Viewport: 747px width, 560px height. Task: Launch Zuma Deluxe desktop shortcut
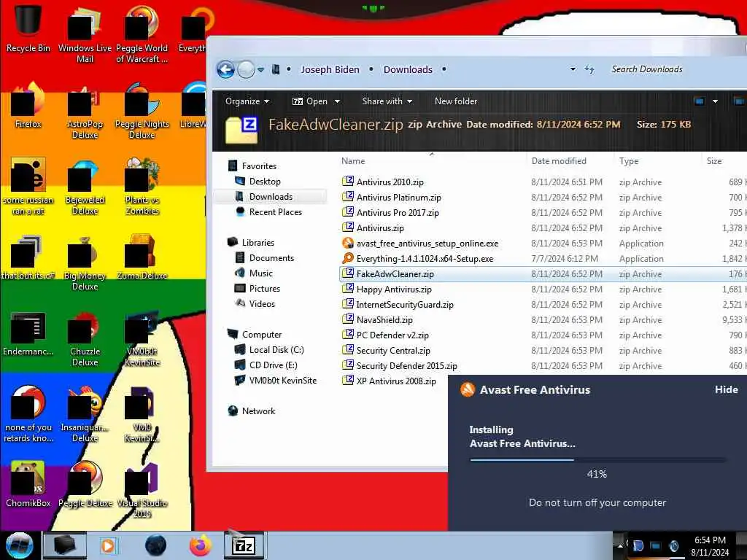coord(142,257)
